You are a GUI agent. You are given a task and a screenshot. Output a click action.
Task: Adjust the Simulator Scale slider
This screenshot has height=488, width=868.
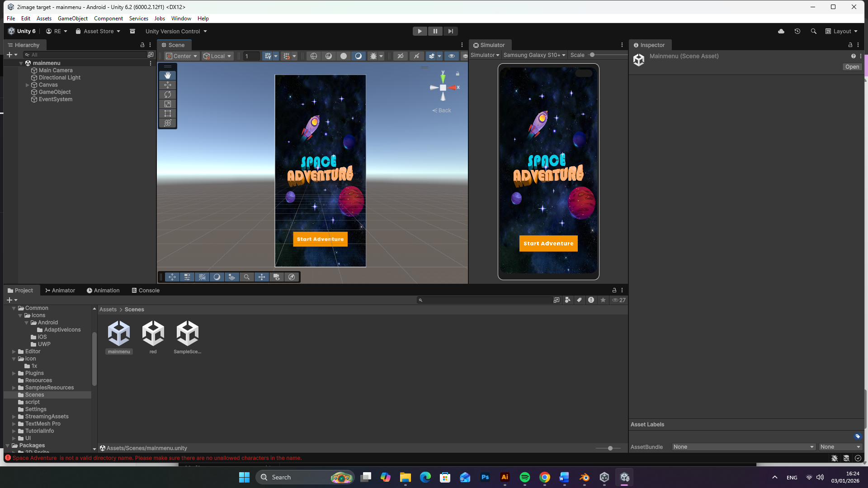point(592,55)
